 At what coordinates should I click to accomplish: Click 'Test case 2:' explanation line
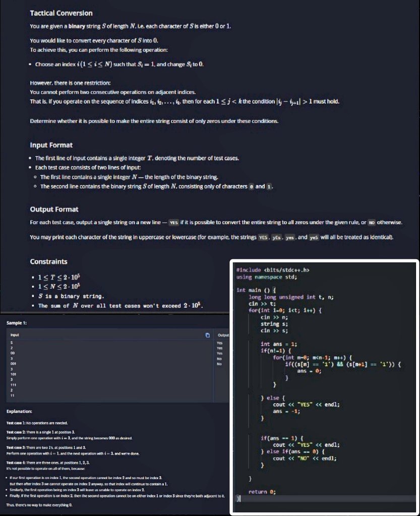click(40, 432)
